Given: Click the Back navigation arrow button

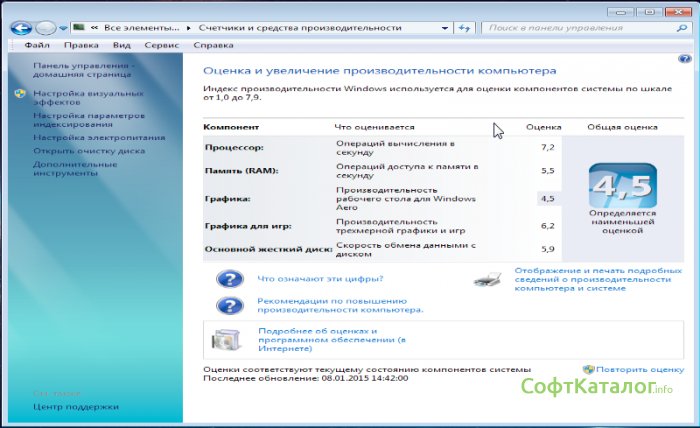Looking at the screenshot, I should 20,28.
